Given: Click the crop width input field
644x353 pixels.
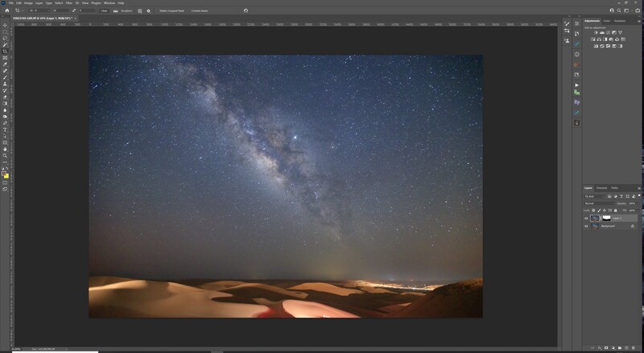Looking at the screenshot, I should [x=61, y=10].
